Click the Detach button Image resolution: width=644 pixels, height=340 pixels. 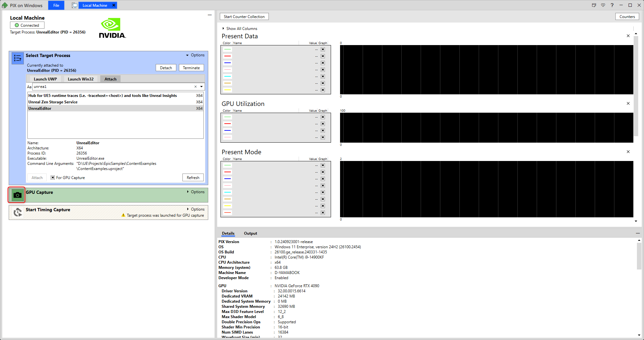click(x=166, y=68)
